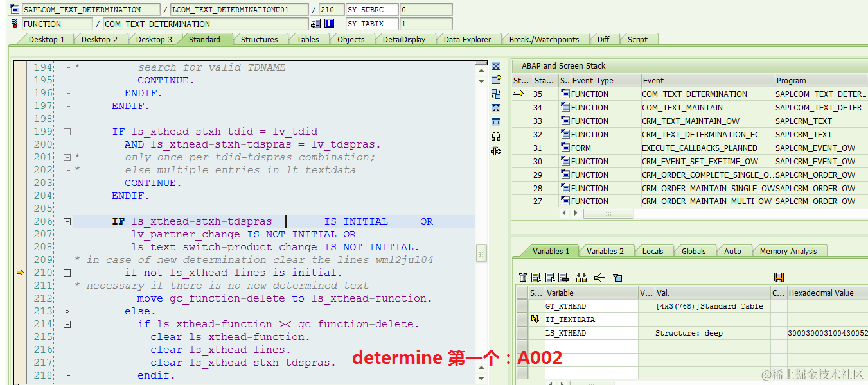Open the Objects tab
The height and width of the screenshot is (385, 868).
point(351,39)
